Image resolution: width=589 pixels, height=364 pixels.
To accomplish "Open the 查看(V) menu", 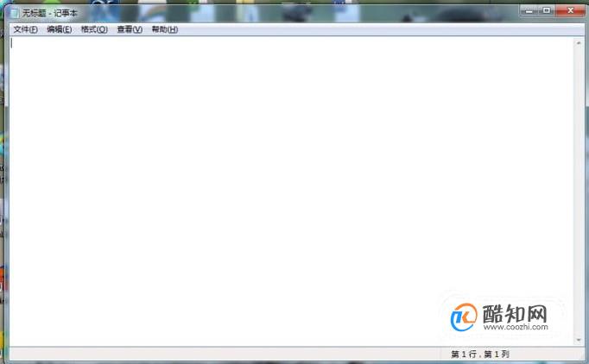I will tap(130, 29).
